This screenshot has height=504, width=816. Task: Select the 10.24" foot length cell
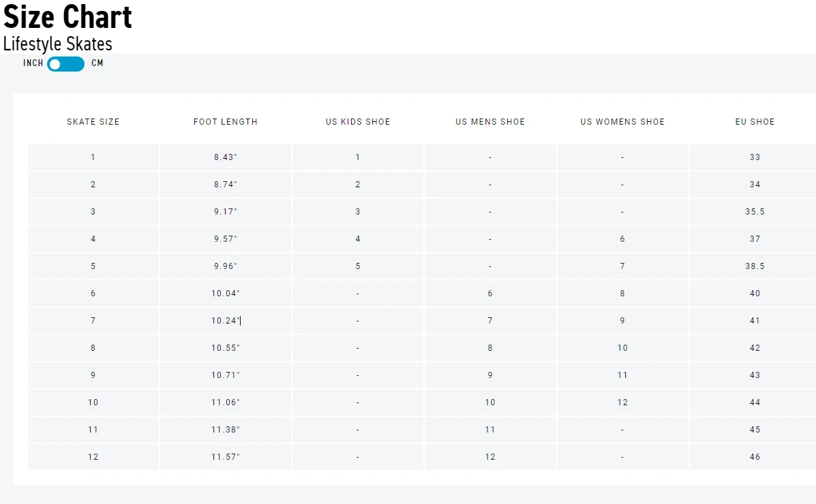tap(226, 321)
